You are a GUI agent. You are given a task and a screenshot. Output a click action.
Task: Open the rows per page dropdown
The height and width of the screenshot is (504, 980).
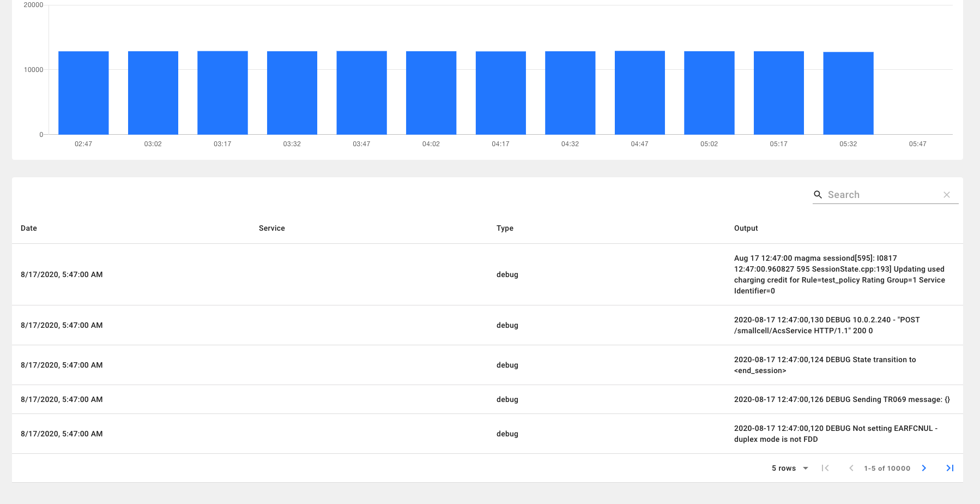[790, 468]
